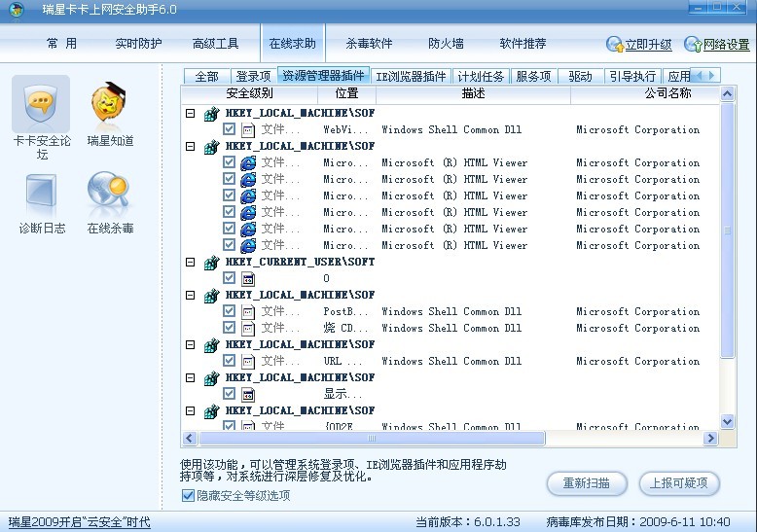Open the 瑞星知道 mascot icon

pos(110,102)
